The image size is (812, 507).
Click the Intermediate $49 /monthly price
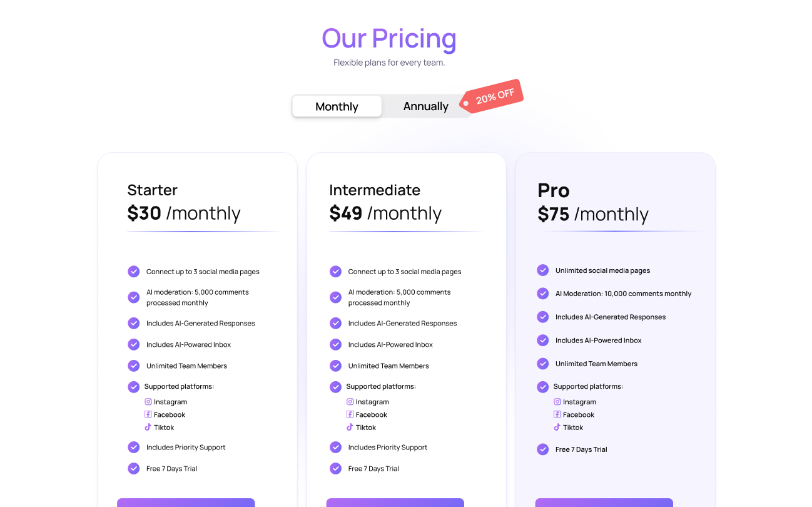385,213
